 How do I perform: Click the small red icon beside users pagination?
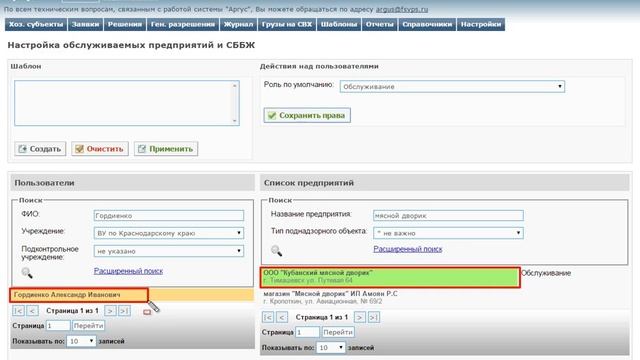click(147, 312)
